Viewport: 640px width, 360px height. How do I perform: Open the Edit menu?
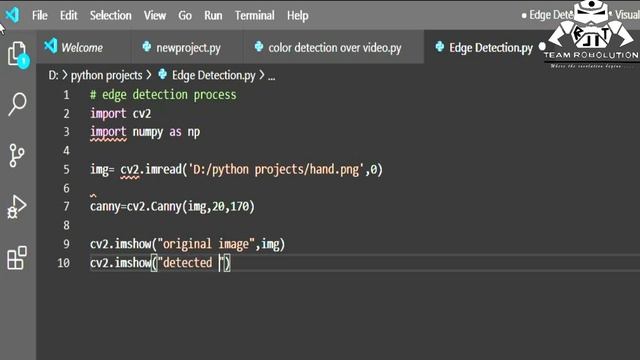click(69, 16)
